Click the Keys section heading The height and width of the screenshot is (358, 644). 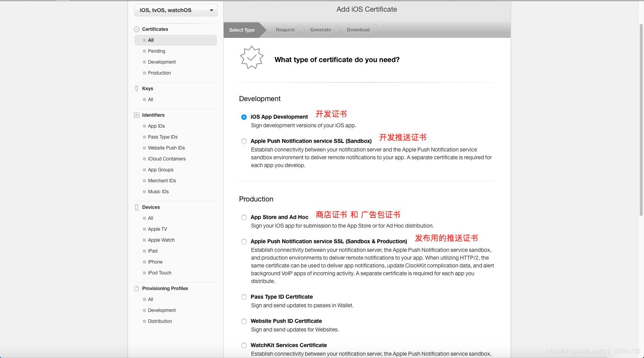(x=148, y=89)
